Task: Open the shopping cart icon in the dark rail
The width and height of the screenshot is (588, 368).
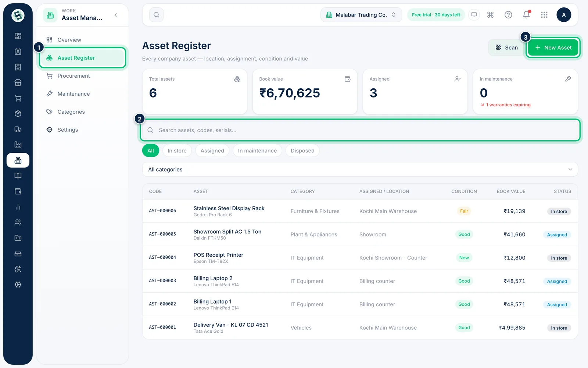Action: (18, 98)
